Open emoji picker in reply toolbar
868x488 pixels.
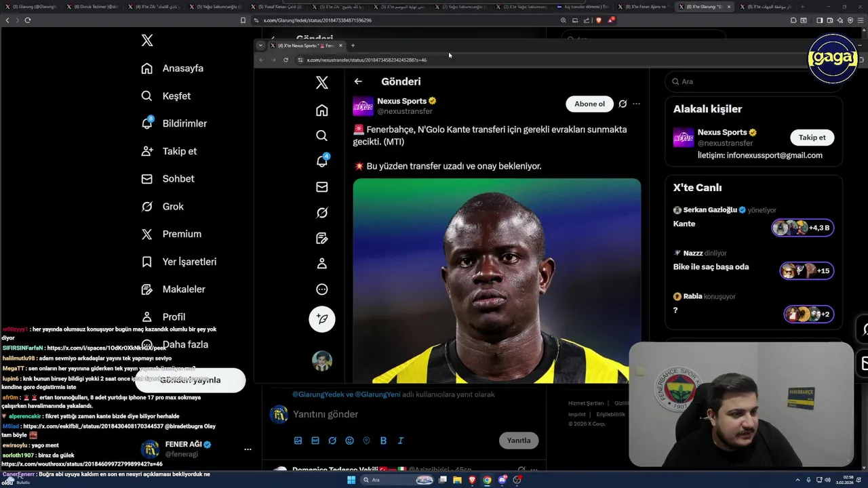(x=349, y=441)
